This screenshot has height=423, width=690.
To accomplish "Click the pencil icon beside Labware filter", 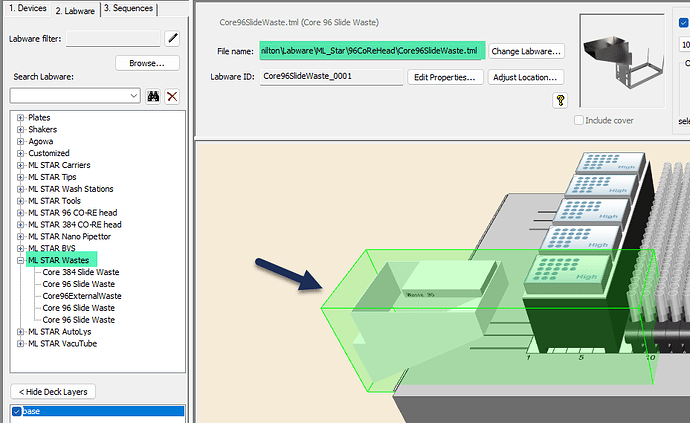I will [172, 38].
